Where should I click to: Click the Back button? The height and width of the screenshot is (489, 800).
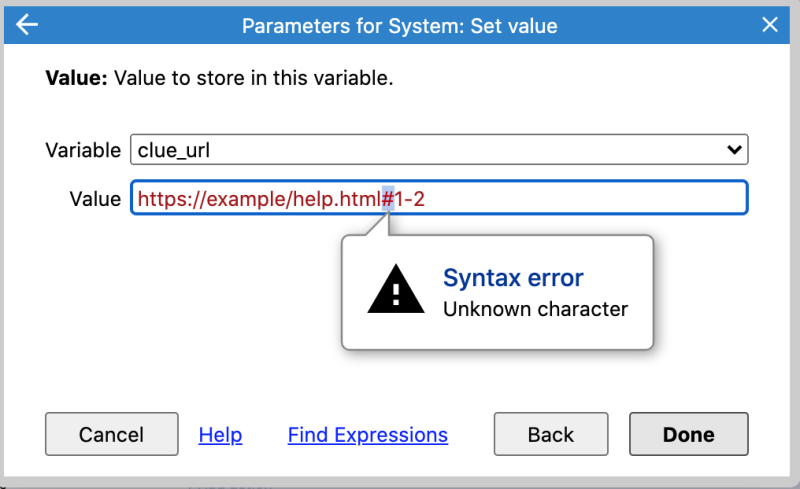551,434
